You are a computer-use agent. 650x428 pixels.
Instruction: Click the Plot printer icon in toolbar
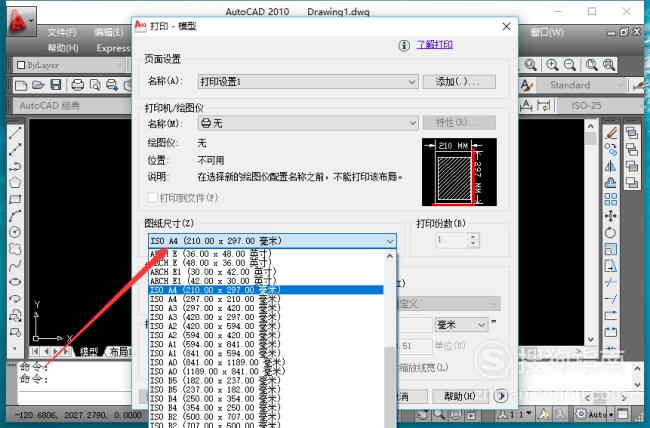coord(78,85)
